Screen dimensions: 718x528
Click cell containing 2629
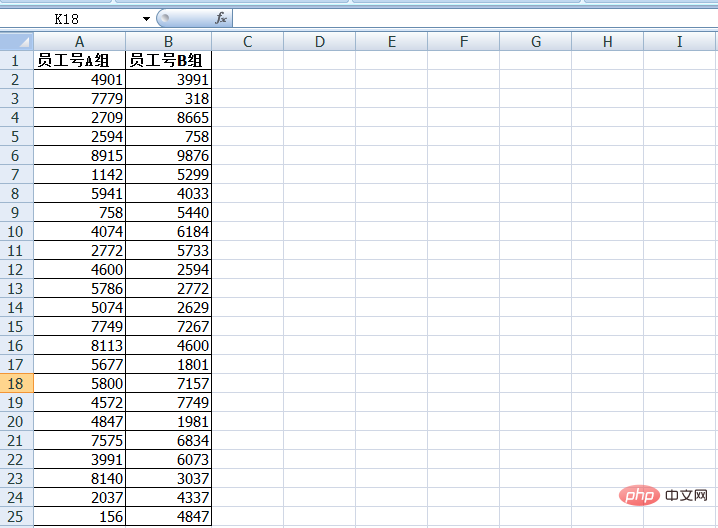click(169, 307)
